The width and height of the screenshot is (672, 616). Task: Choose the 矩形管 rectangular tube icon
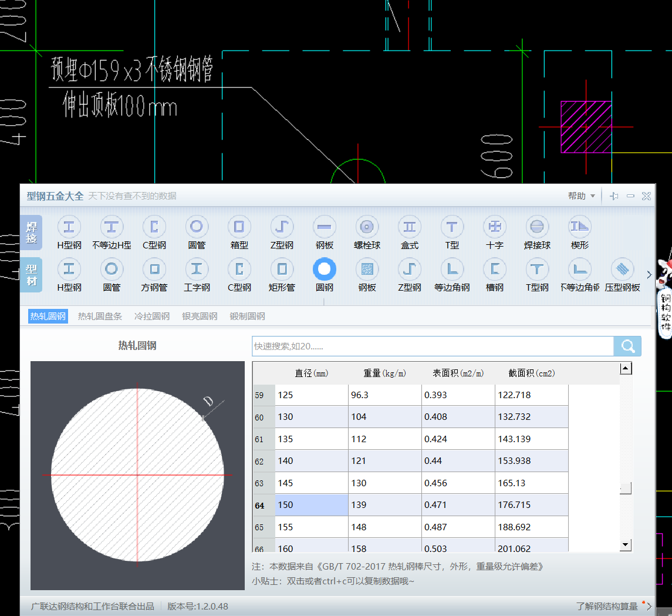click(x=282, y=269)
